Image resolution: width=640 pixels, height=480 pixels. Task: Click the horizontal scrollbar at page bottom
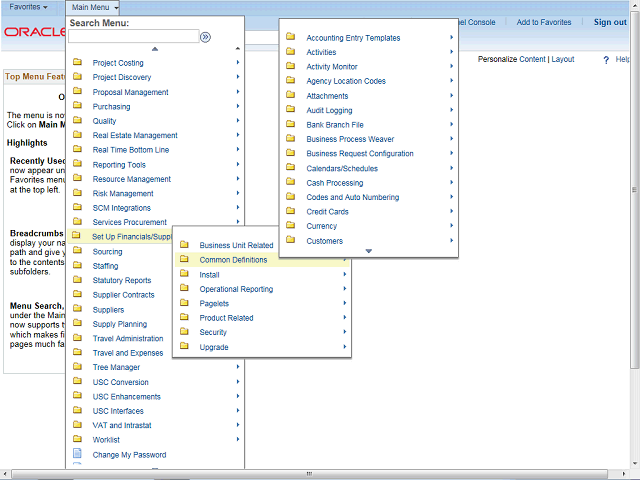pyautogui.click(x=309, y=474)
